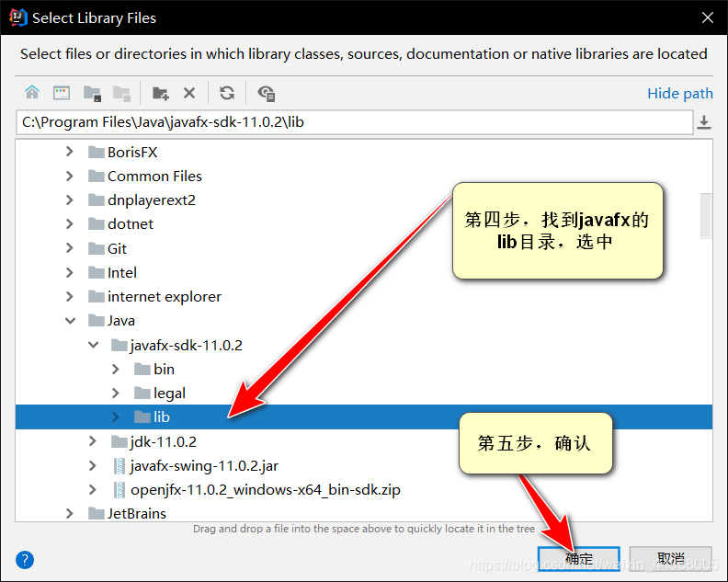Click Hide path link

pos(680,94)
